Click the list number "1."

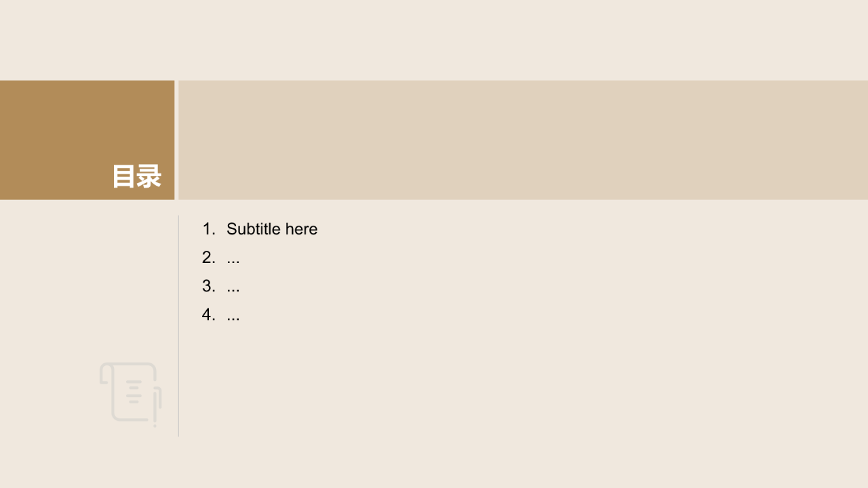209,229
